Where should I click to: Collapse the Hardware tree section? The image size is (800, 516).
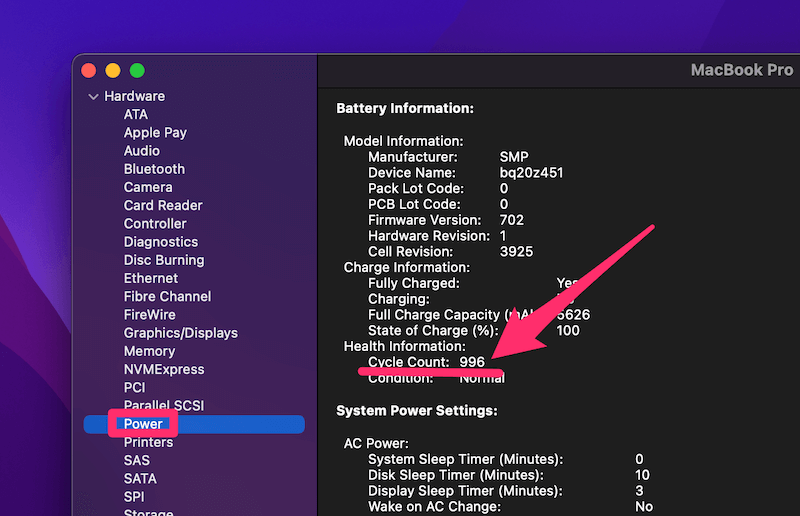coord(93,96)
